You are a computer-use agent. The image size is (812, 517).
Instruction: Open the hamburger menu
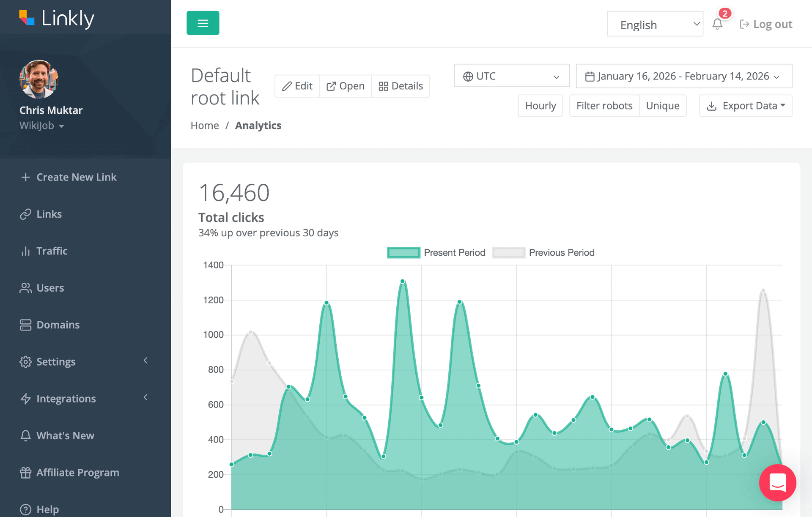[203, 23]
